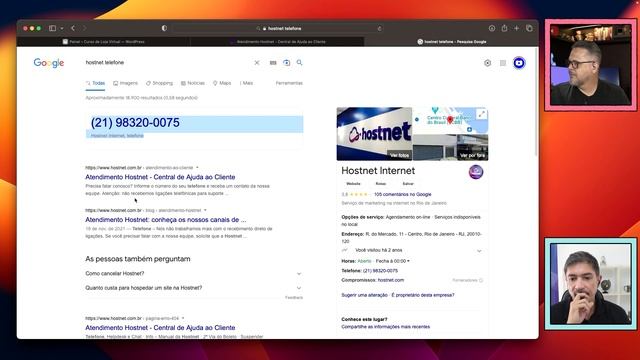
Task: Click the Salvar button
Action: 408,184
